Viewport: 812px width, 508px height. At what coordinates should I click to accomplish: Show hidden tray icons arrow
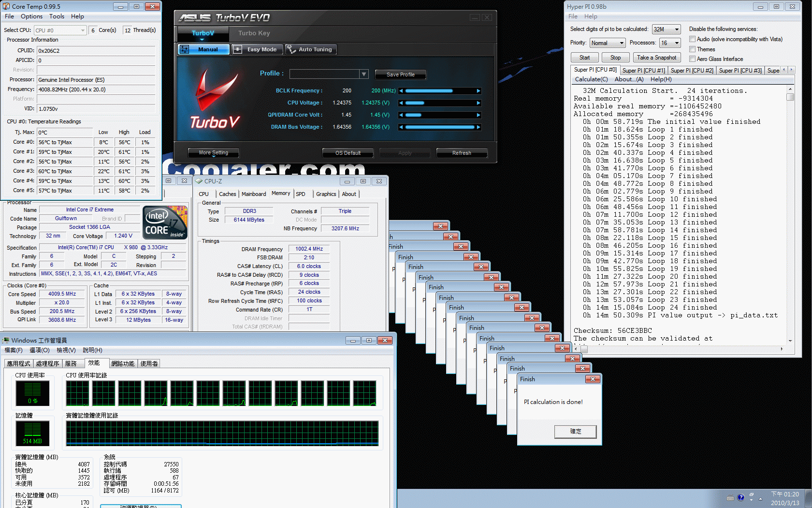(x=760, y=499)
